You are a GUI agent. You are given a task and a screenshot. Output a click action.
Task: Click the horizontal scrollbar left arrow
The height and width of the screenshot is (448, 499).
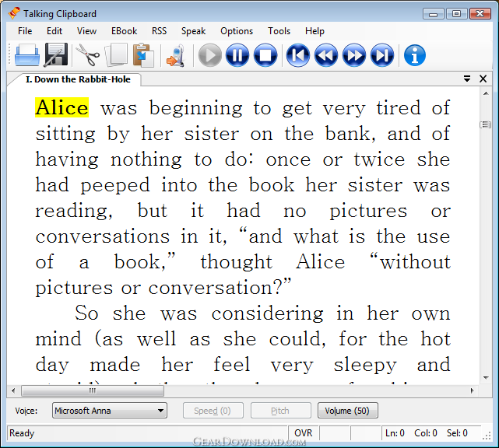13,390
